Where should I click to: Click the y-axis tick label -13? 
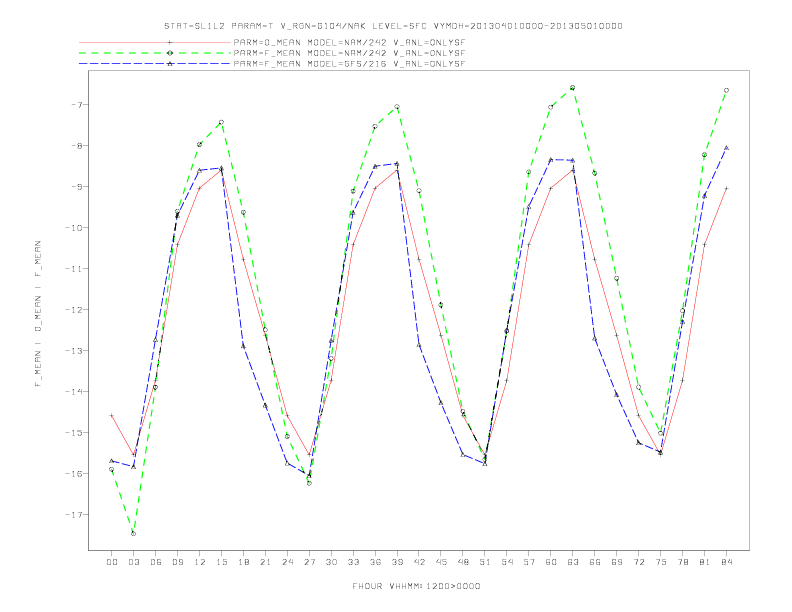tap(74, 350)
